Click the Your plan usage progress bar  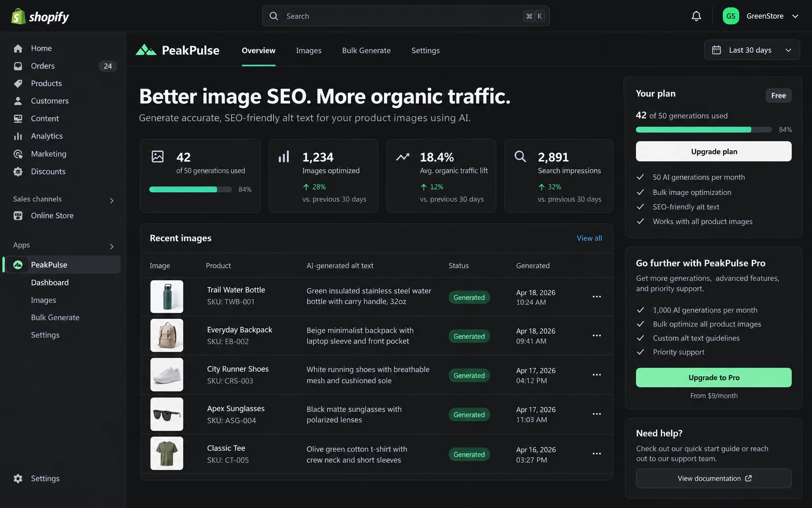tap(704, 130)
